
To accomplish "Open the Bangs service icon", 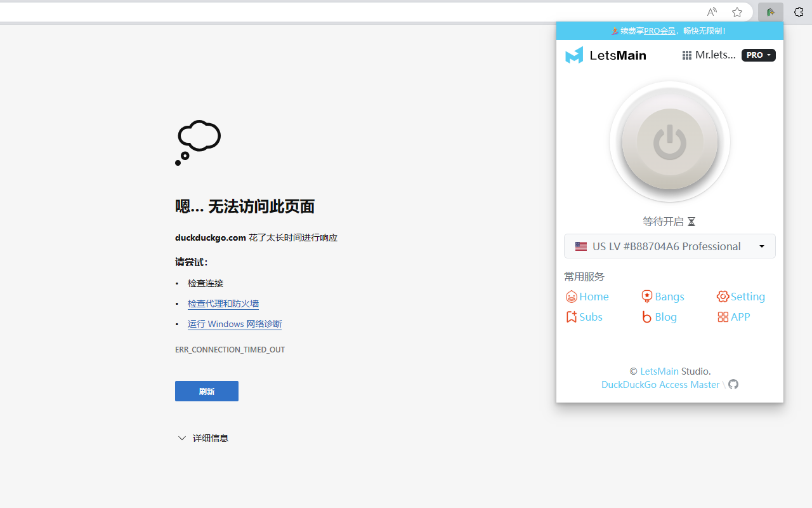I will coord(647,297).
